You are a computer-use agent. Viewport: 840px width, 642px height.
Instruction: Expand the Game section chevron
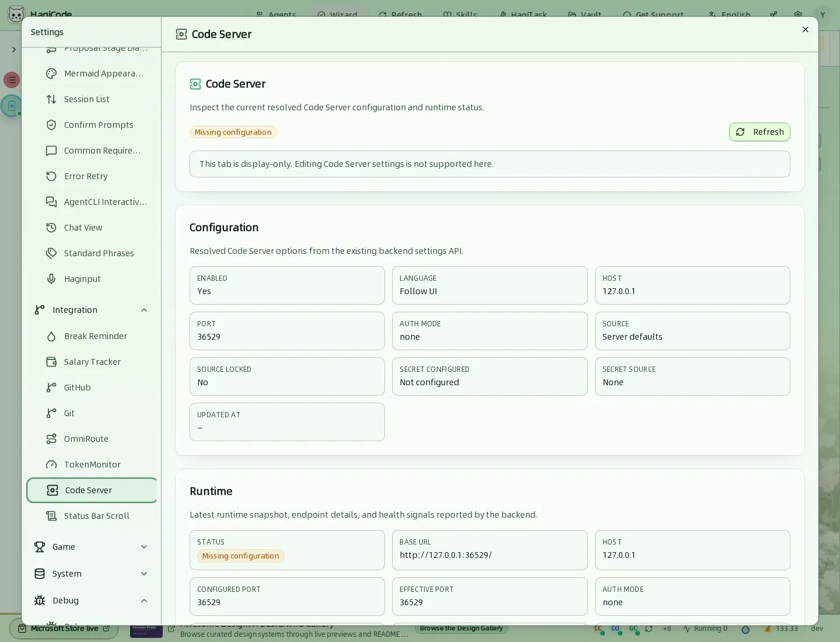144,547
